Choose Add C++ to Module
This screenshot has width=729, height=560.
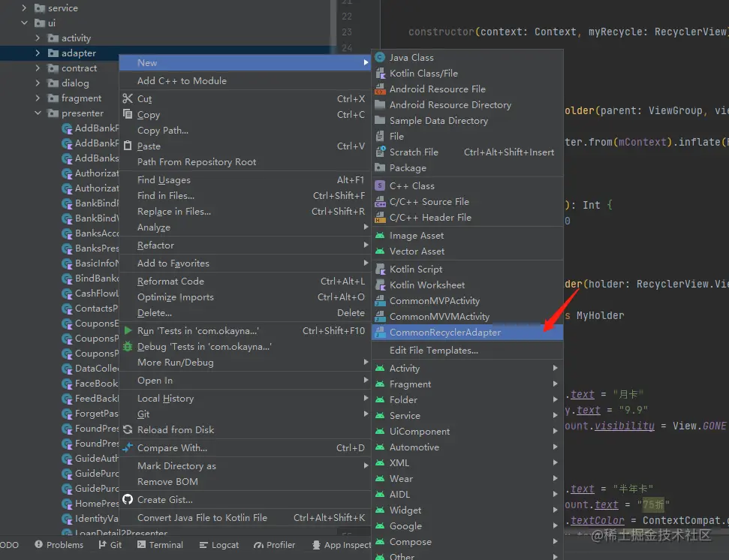(x=245, y=80)
